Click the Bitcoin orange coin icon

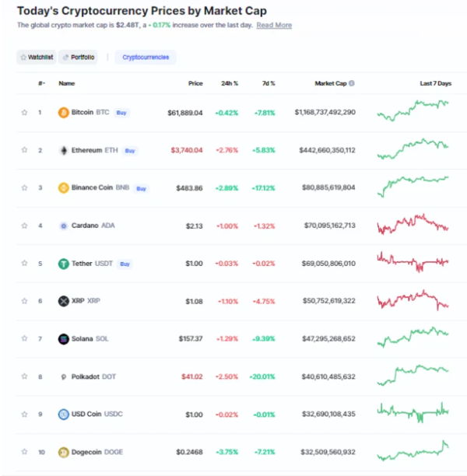point(64,113)
